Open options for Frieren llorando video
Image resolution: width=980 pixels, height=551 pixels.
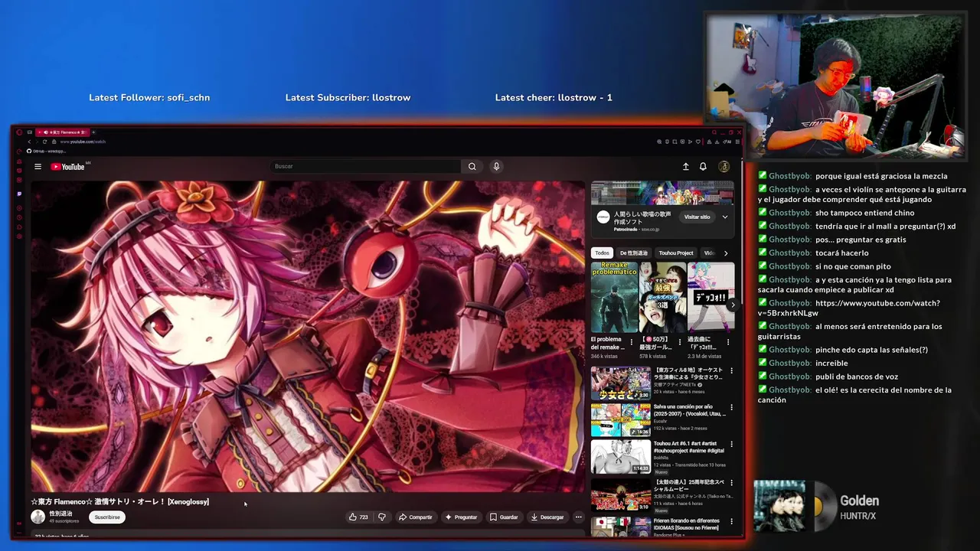pyautogui.click(x=731, y=520)
